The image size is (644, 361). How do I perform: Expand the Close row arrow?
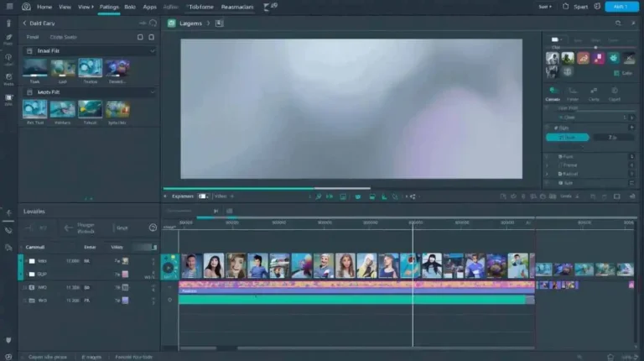[x=631, y=118]
